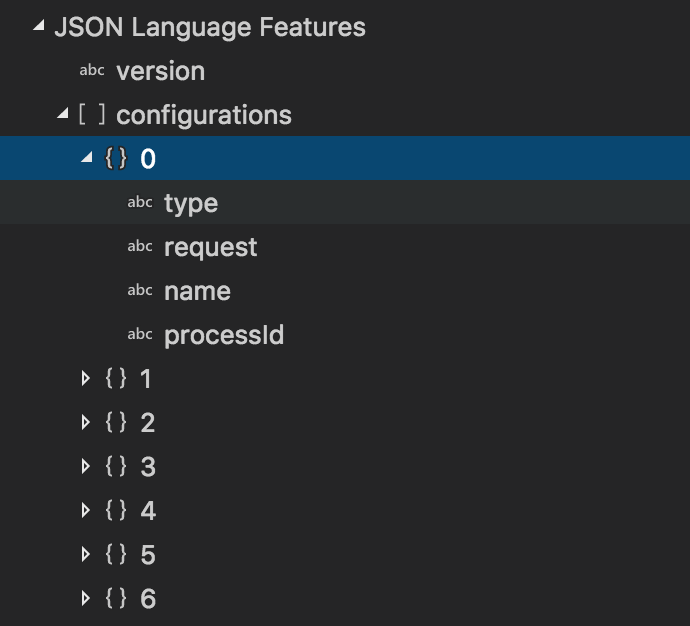Click the curly braces icon of item 4
This screenshot has width=690, height=626.
[116, 510]
